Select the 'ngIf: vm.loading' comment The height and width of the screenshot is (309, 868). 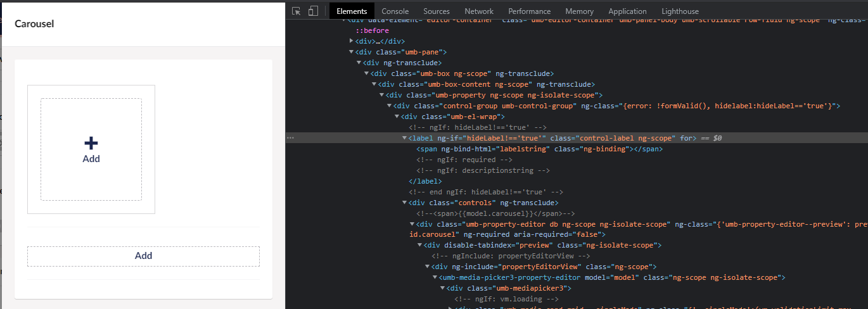(506, 299)
